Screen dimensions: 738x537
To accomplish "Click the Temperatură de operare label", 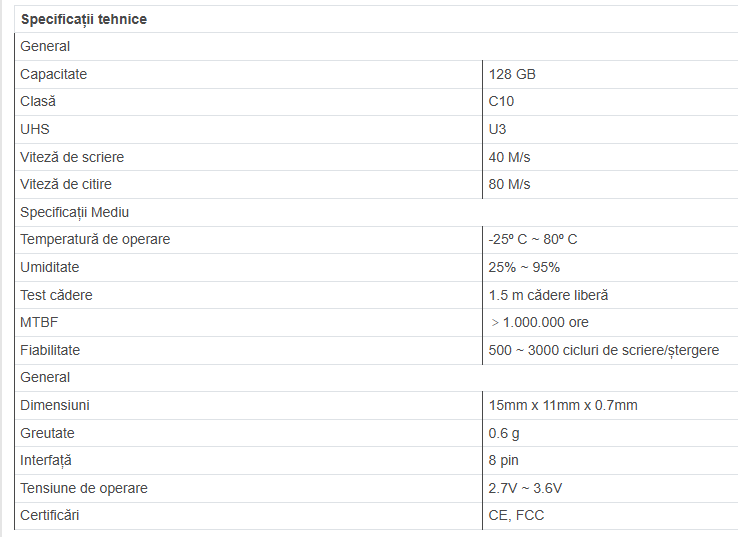I will [95, 239].
